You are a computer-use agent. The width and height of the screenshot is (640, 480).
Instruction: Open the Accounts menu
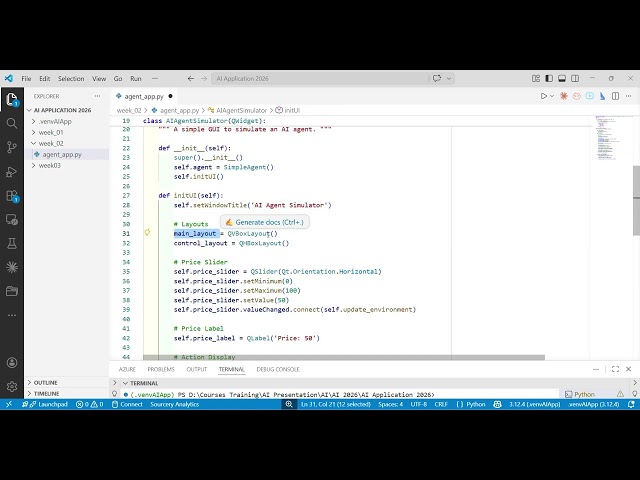(x=12, y=362)
